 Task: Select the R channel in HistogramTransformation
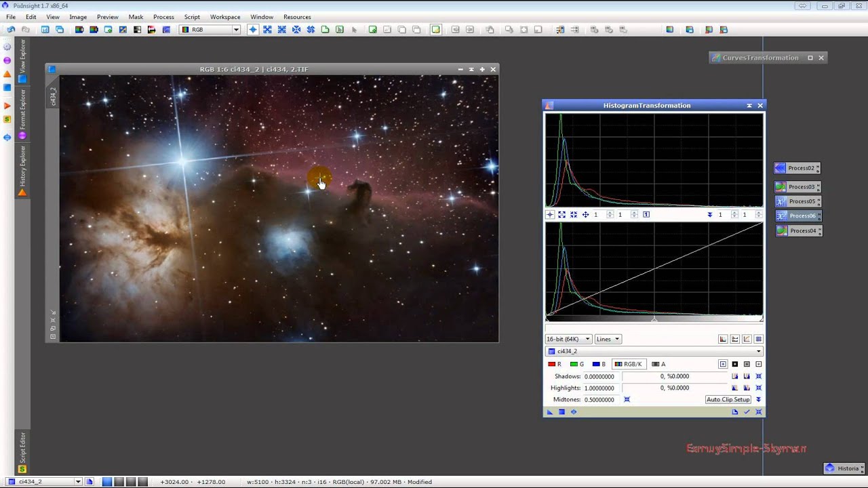coord(555,364)
